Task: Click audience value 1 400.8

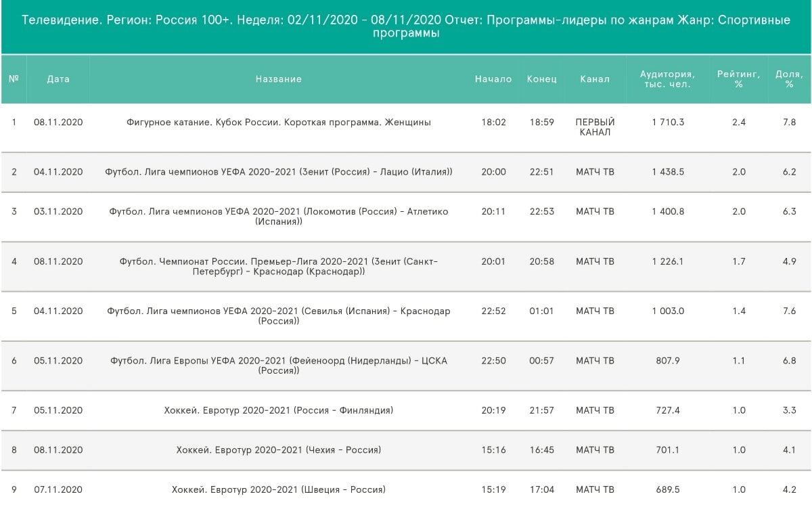Action: point(668,212)
